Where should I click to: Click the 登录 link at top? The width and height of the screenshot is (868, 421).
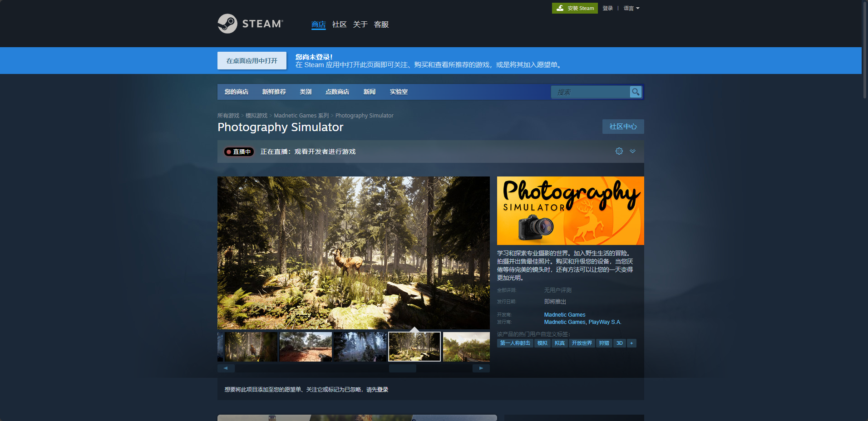pyautogui.click(x=608, y=8)
